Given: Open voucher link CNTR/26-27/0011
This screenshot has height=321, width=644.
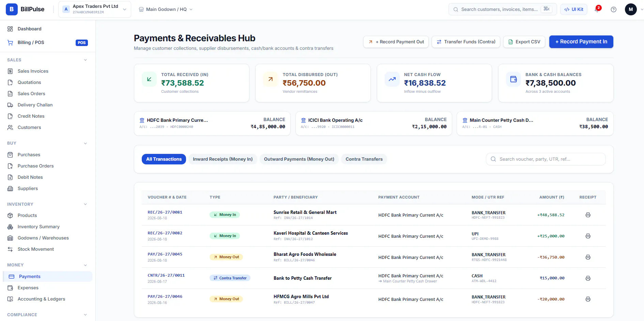Looking at the screenshot, I should 166,276.
